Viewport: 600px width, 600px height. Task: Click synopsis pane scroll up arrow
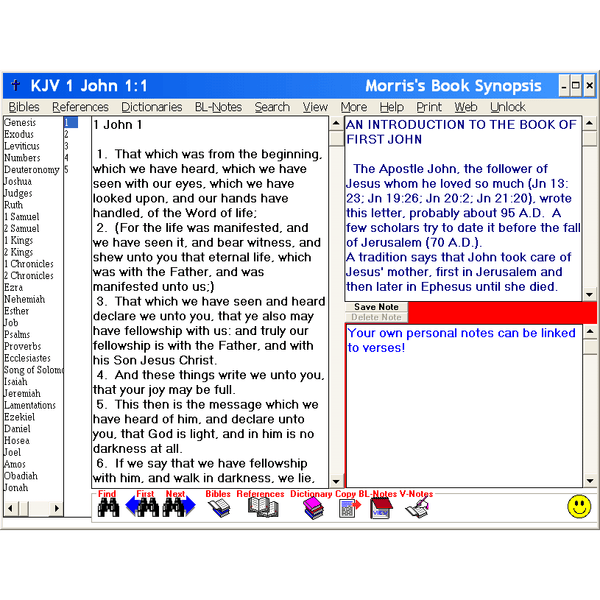(590, 124)
